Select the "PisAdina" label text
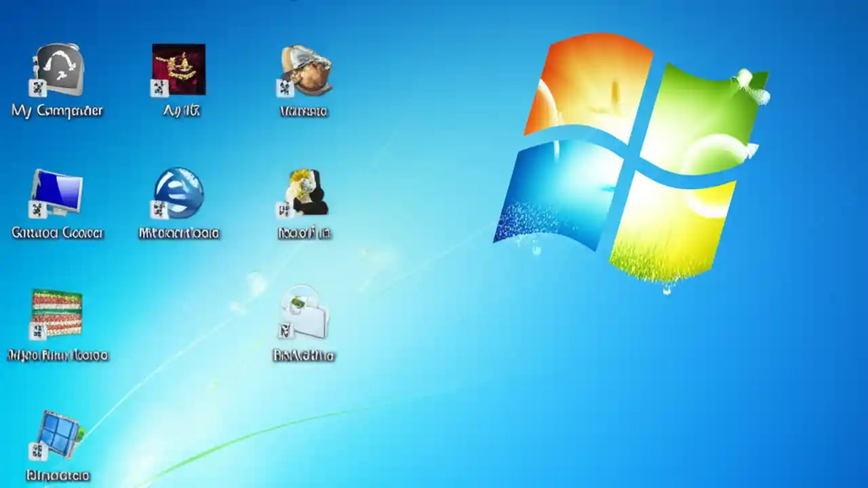Screen dimensions: 868x488 [x=304, y=355]
